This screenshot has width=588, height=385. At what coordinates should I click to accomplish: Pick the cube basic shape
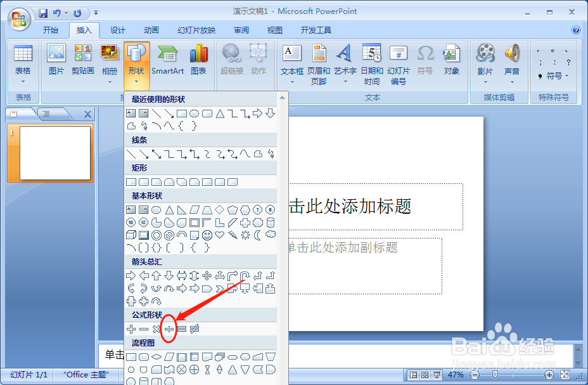tap(131, 235)
